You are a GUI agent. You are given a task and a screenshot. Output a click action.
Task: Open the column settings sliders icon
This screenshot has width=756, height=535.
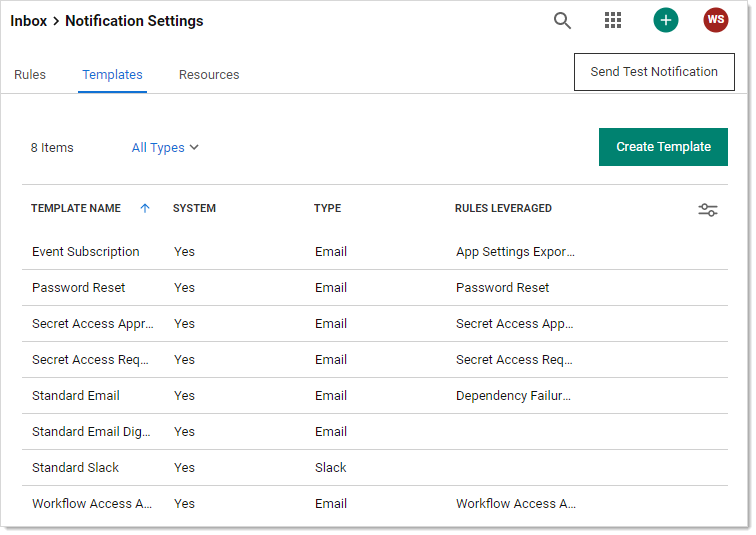pos(708,209)
